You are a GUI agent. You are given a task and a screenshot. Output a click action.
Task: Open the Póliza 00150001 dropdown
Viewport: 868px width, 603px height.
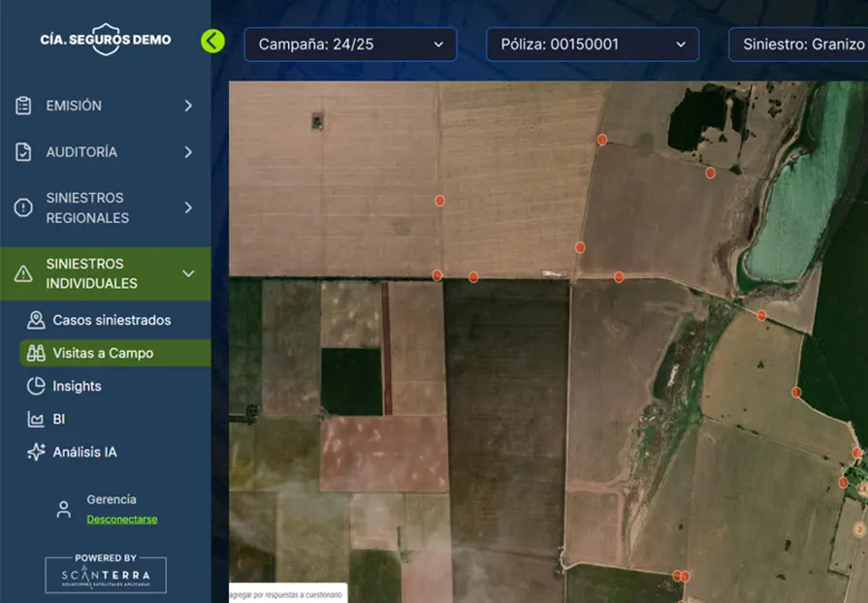click(592, 45)
